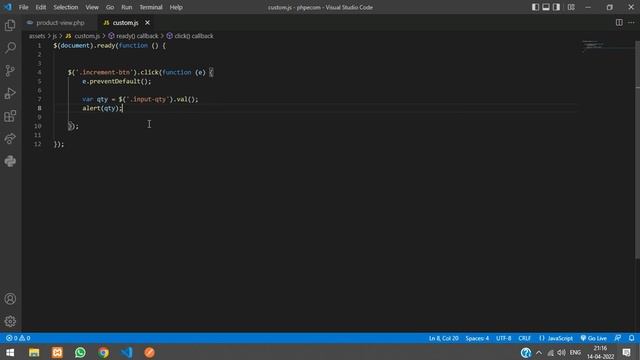Screen dimensions: 640x360
Task: Click the var qty line of code
Action: point(140,99)
